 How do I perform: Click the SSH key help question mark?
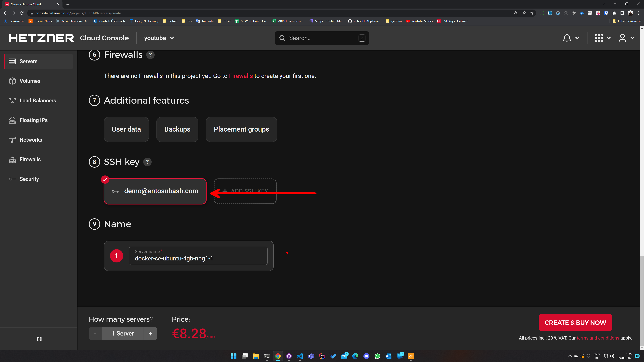147,162
